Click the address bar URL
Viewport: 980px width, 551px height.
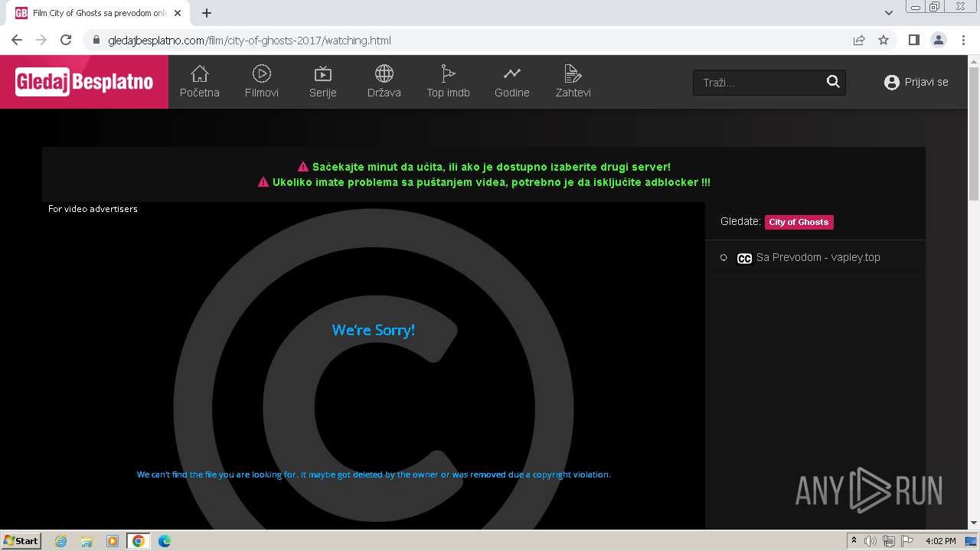pos(250,41)
